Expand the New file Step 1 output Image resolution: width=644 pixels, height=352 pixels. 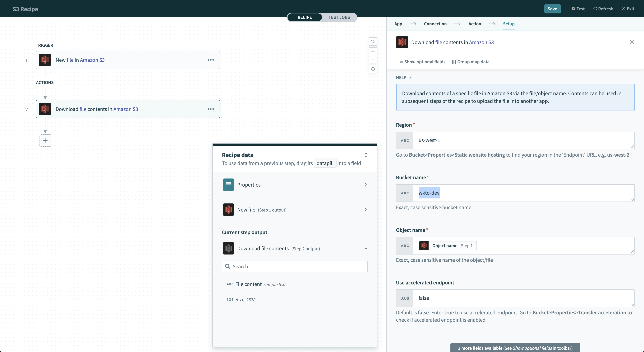pos(366,210)
